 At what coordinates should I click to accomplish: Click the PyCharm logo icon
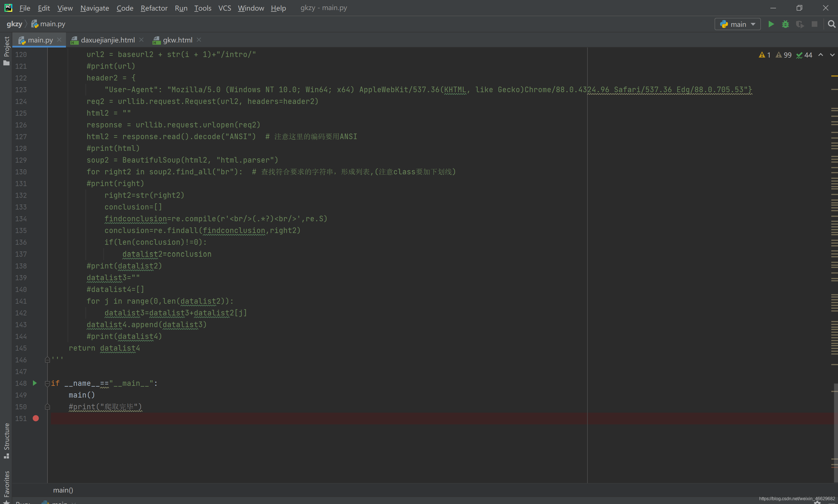coord(8,8)
